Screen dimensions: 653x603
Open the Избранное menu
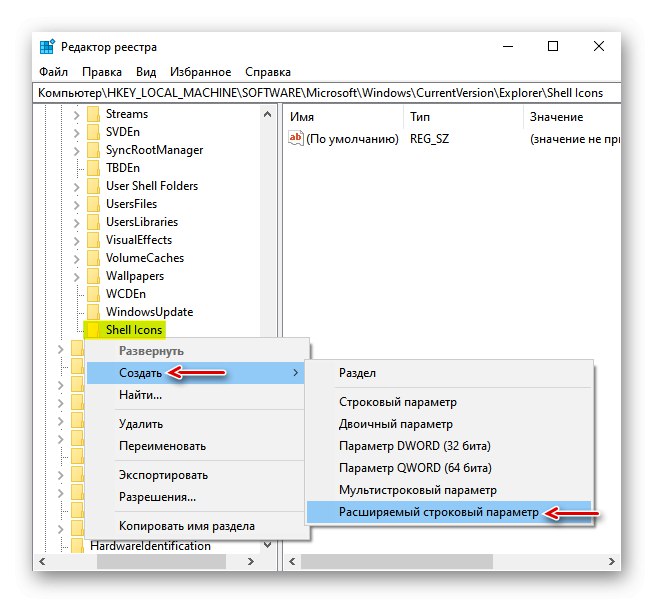tap(200, 72)
